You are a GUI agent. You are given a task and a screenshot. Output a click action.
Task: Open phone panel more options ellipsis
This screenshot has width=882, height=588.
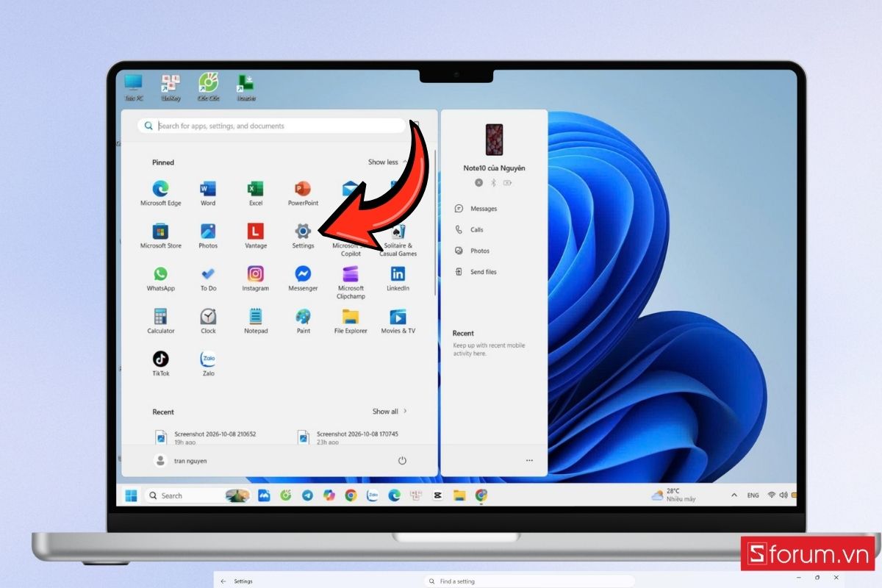pyautogui.click(x=529, y=461)
